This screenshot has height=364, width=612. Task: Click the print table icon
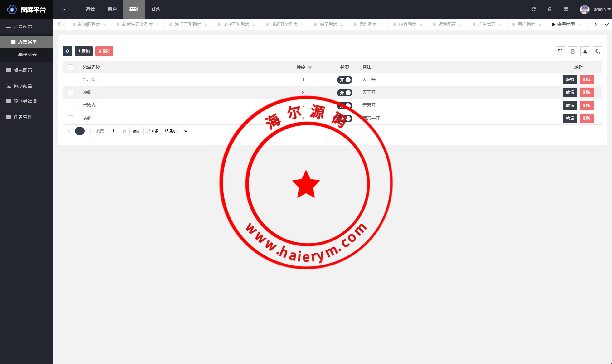(573, 51)
